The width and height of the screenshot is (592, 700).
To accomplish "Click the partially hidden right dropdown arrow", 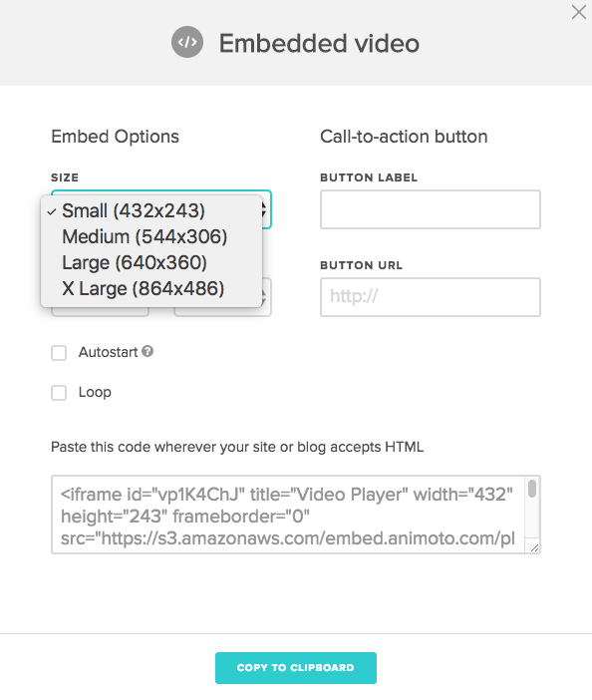I will tap(264, 297).
